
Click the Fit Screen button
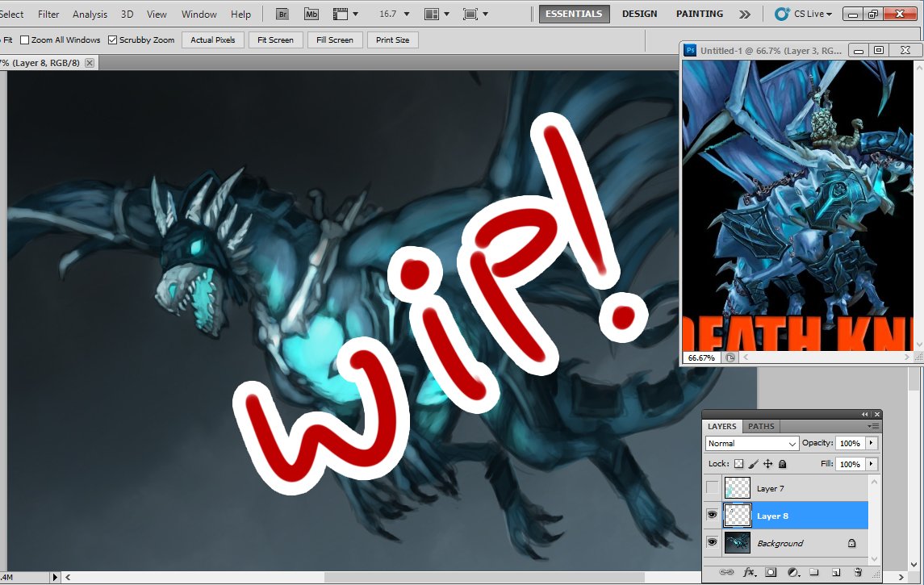(x=275, y=40)
